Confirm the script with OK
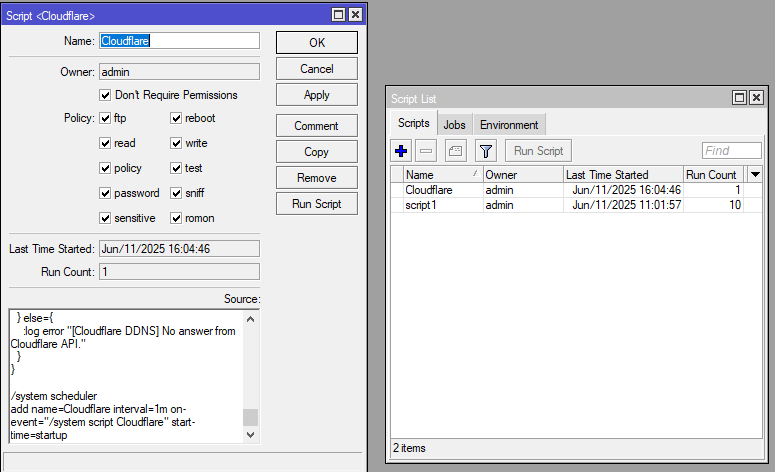The image size is (775, 472). pyautogui.click(x=317, y=43)
